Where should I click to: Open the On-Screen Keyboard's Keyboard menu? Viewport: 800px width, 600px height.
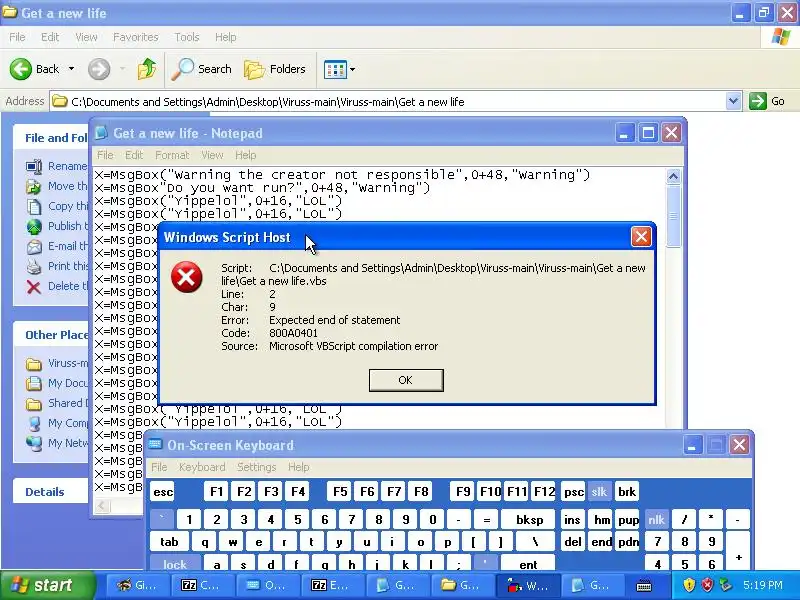pos(202,467)
